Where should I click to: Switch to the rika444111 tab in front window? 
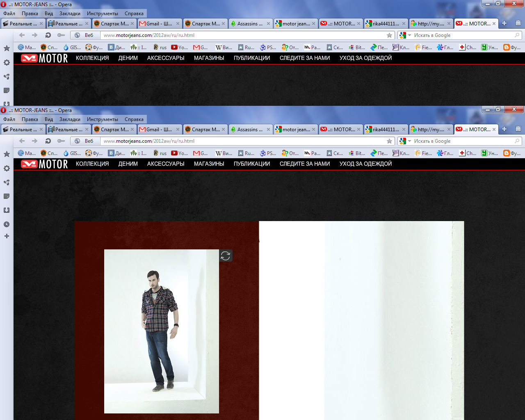[386, 129]
